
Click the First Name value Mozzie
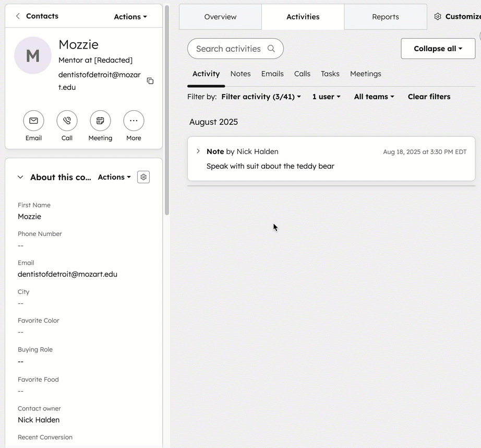point(29,217)
